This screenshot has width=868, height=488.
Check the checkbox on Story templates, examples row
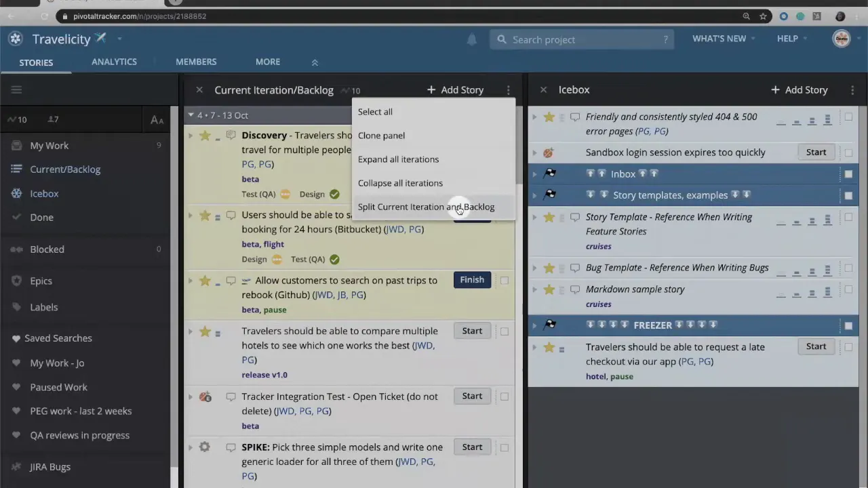[x=848, y=195]
